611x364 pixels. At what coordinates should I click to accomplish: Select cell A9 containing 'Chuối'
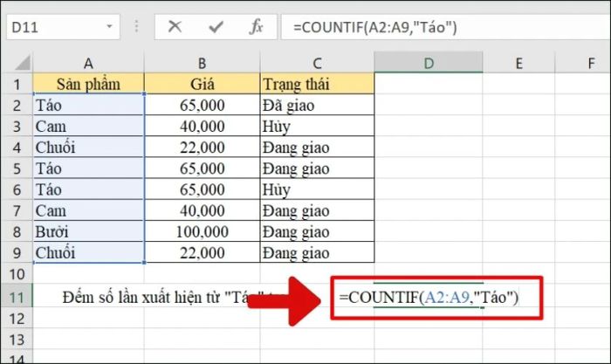[x=88, y=252]
